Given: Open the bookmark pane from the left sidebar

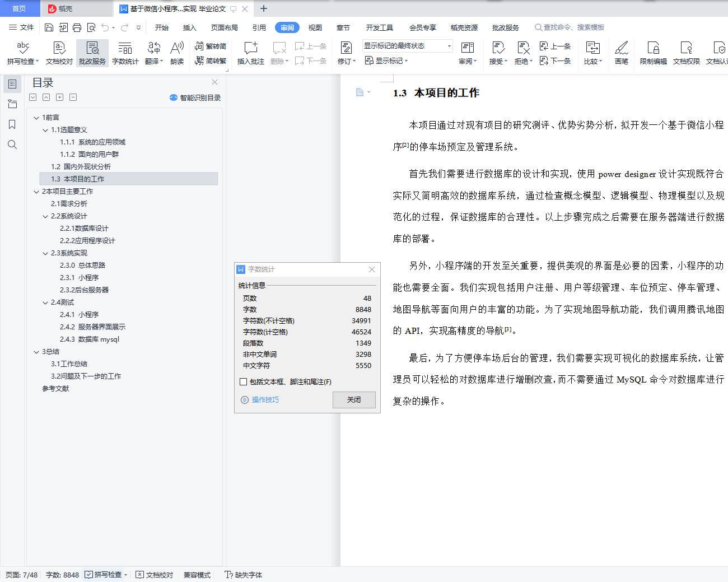Looking at the screenshot, I should click(12, 124).
